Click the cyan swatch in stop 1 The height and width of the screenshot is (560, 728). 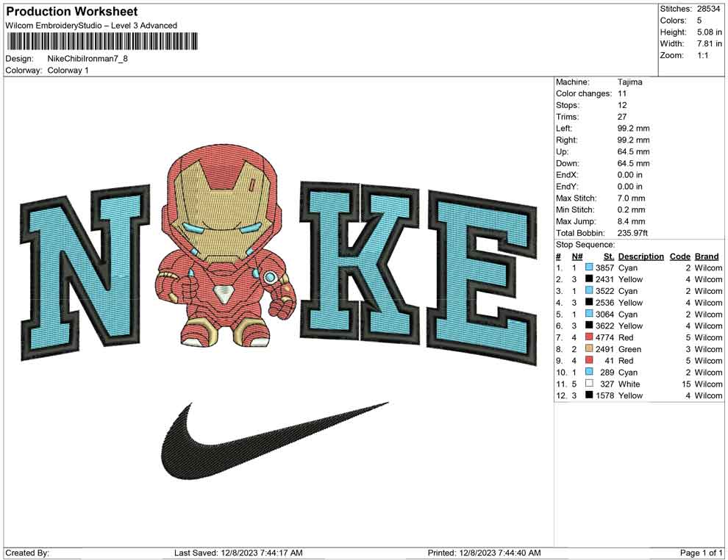tap(589, 268)
